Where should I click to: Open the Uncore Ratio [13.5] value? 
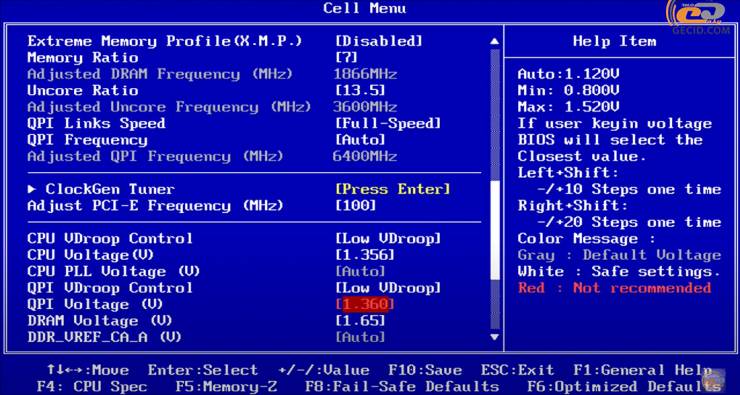[x=360, y=91]
